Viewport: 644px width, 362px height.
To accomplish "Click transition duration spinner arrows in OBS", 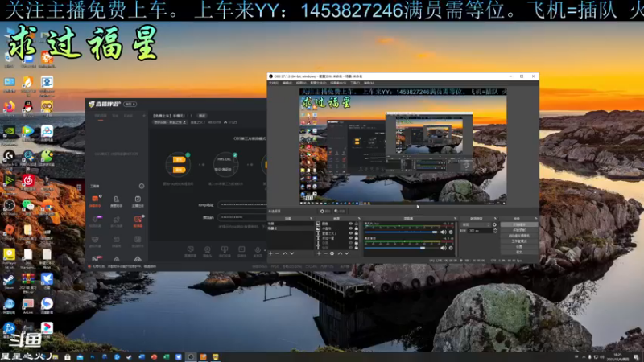I will pyautogui.click(x=495, y=231).
